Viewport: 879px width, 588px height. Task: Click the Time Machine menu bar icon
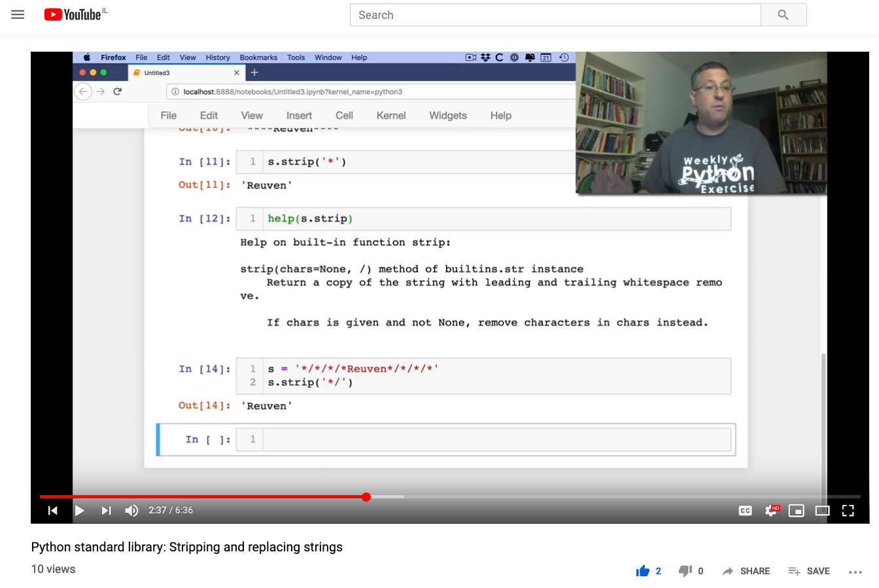tap(564, 58)
